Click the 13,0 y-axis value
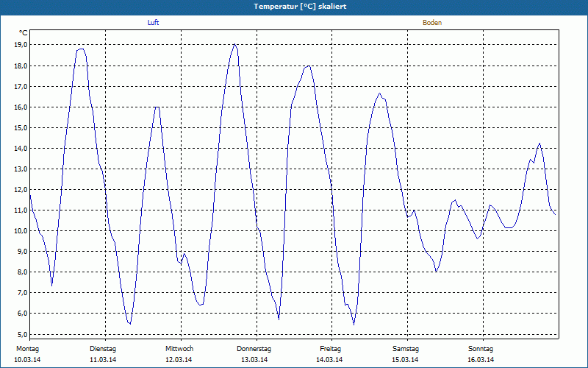 (x=21, y=169)
